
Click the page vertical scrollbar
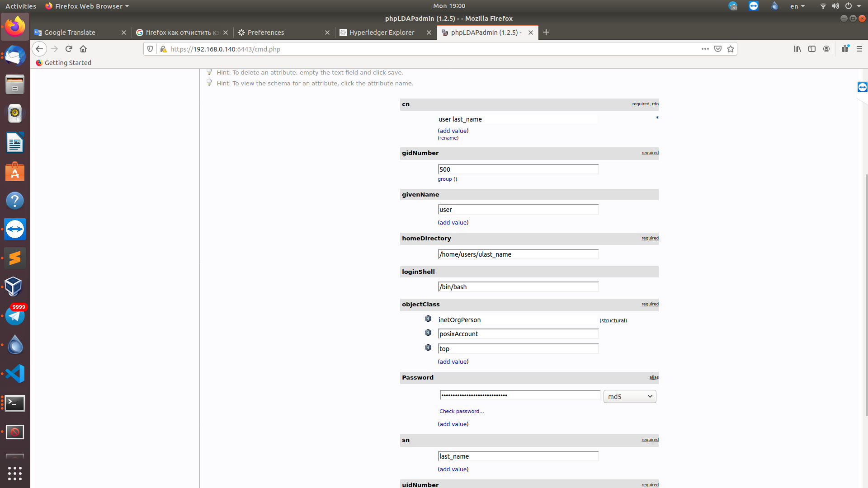[865, 294]
